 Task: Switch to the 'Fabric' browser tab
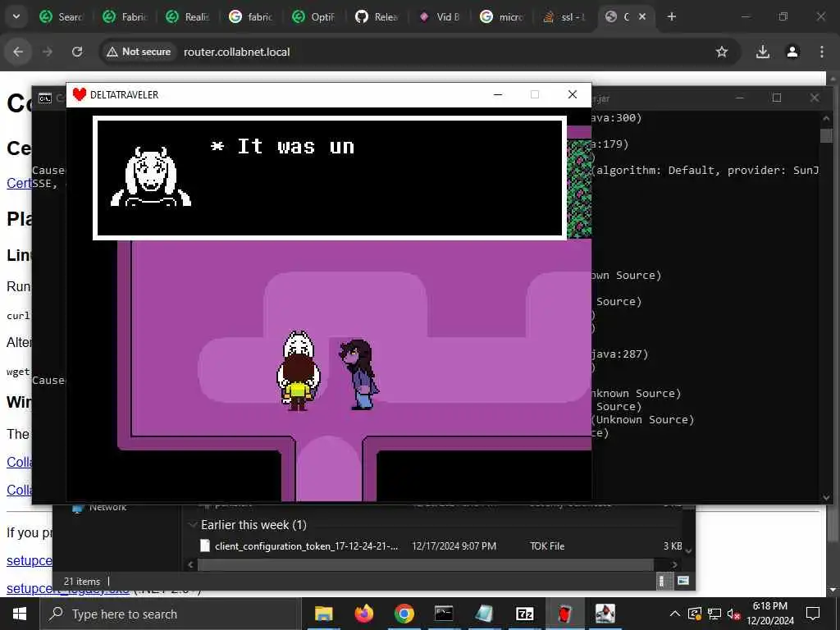[126, 16]
